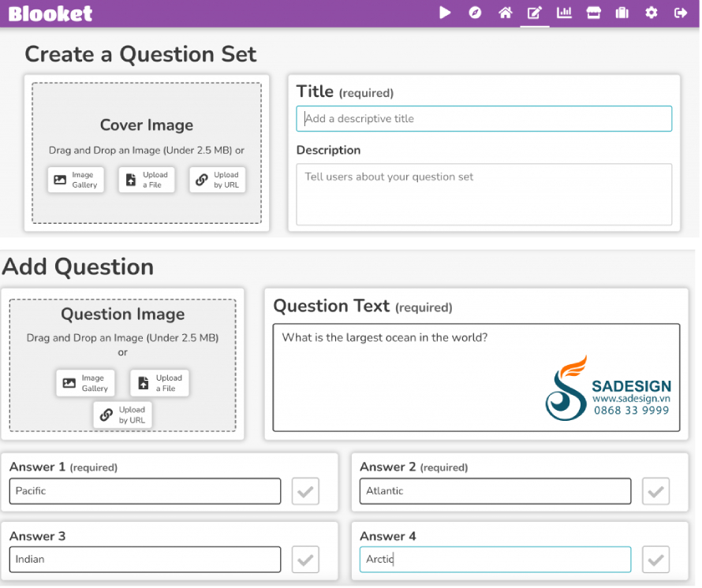702x588 pixels.
Task: Open the Discover compass icon
Action: [475, 13]
